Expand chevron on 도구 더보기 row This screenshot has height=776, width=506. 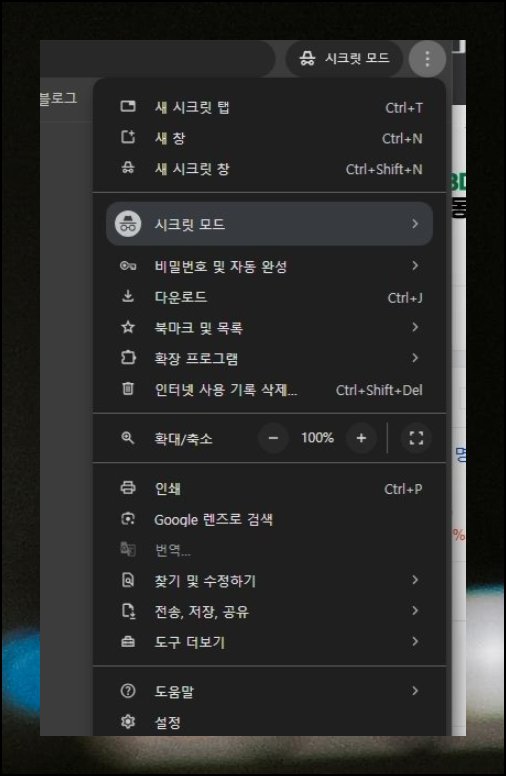point(415,641)
